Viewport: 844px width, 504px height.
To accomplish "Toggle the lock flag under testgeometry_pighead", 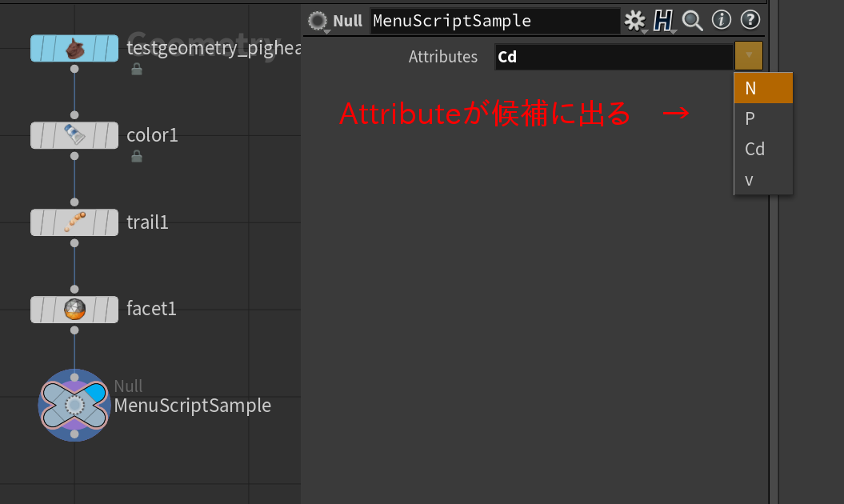I will [136, 70].
